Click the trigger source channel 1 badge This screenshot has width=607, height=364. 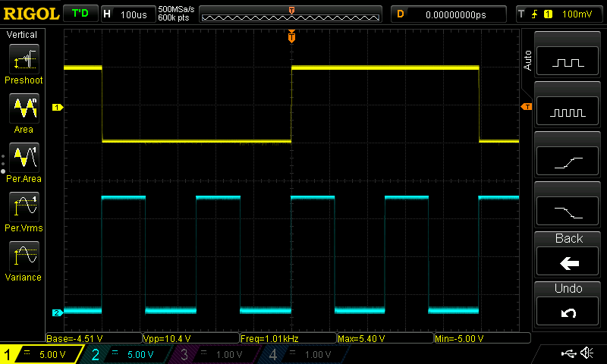(548, 14)
